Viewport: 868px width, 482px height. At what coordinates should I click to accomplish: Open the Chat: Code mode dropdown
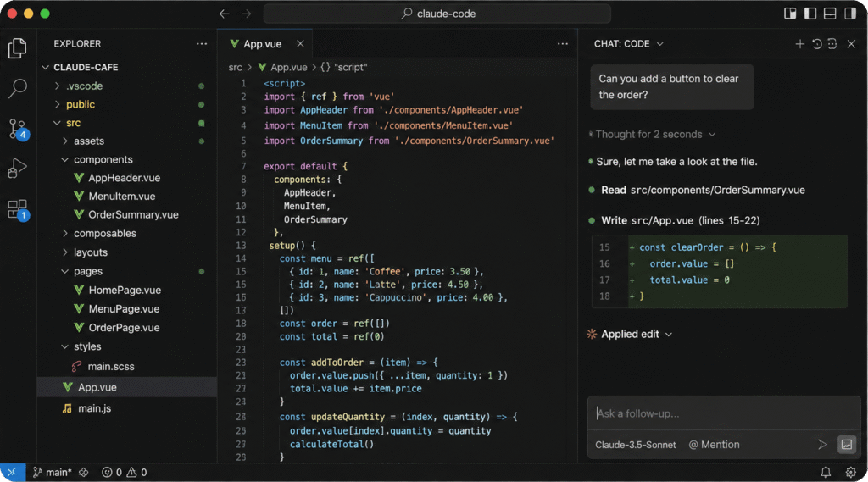pos(628,44)
